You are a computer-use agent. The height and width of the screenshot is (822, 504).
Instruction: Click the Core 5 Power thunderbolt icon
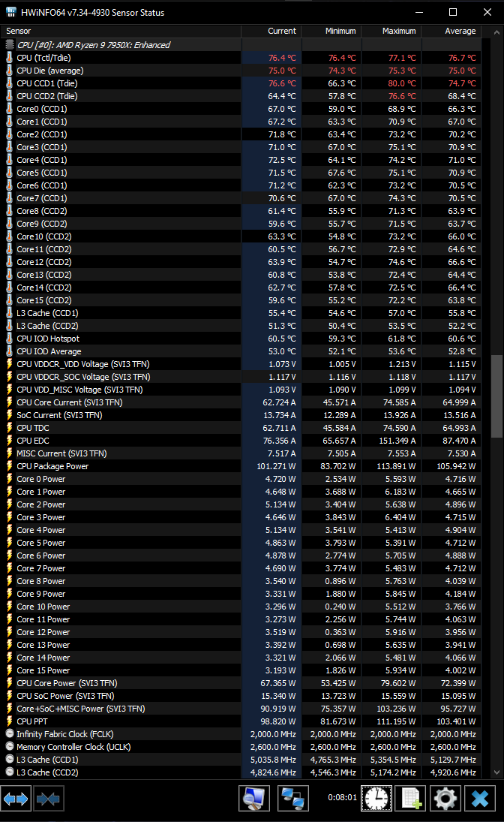(x=10, y=543)
